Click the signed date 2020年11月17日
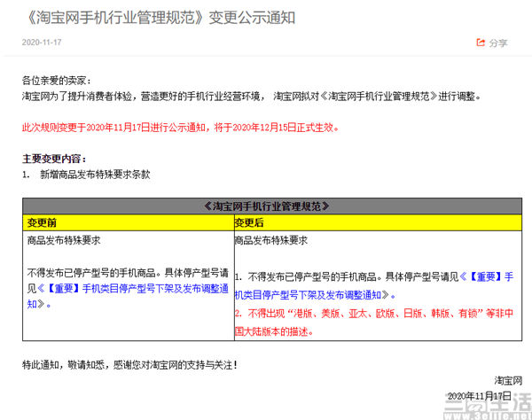532x420 pixels. pos(479,395)
